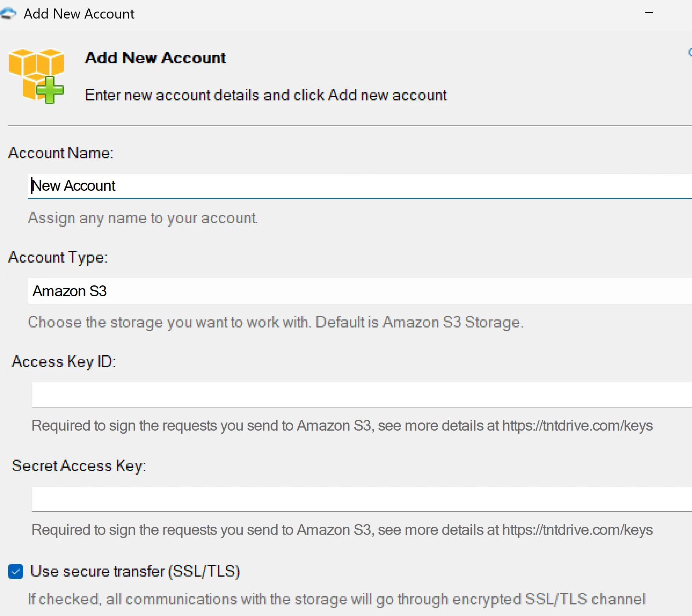This screenshot has height=616, width=692.
Task: Open tntdrive.com/keys link under Secret Access Key
Action: [x=577, y=530]
